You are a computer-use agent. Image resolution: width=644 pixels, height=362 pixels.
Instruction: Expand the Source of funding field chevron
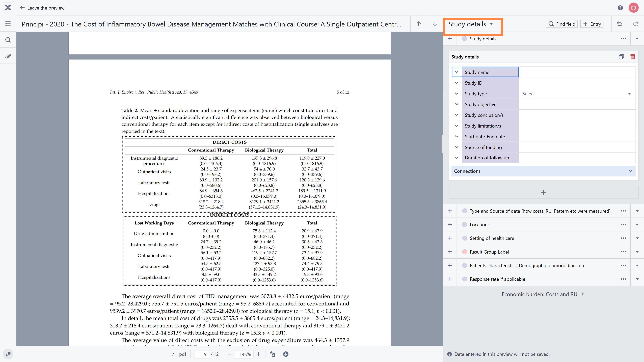(x=457, y=147)
